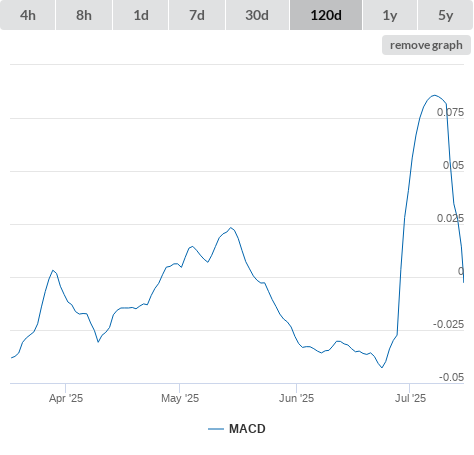
Task: Click the active 120d range tab
Action: (x=326, y=15)
